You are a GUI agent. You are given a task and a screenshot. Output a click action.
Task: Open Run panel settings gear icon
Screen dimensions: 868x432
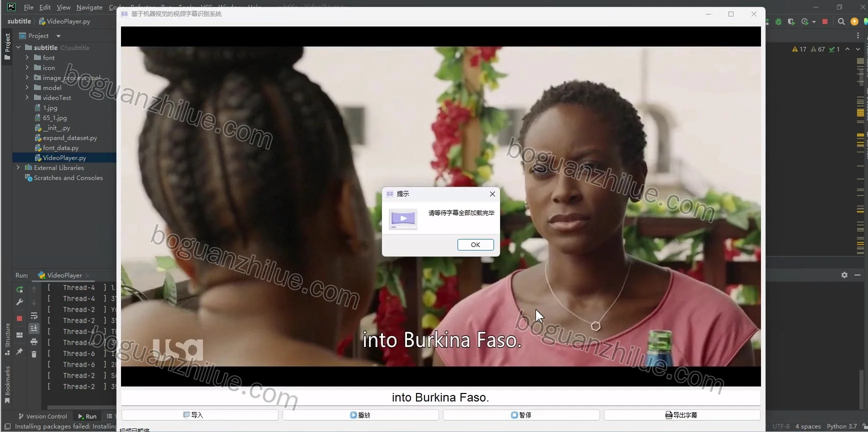[844, 275]
